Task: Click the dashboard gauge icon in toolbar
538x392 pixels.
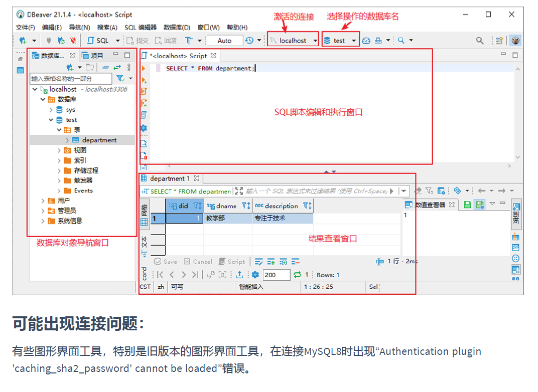Action: click(366, 41)
